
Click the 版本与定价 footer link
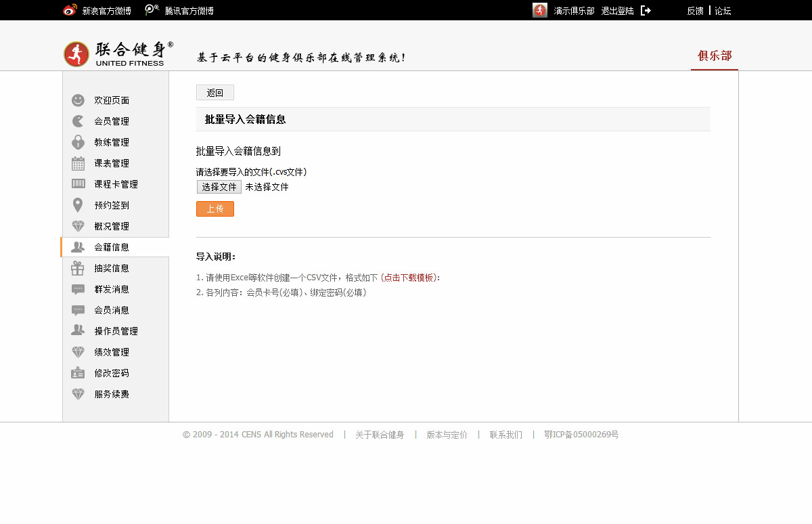point(447,435)
